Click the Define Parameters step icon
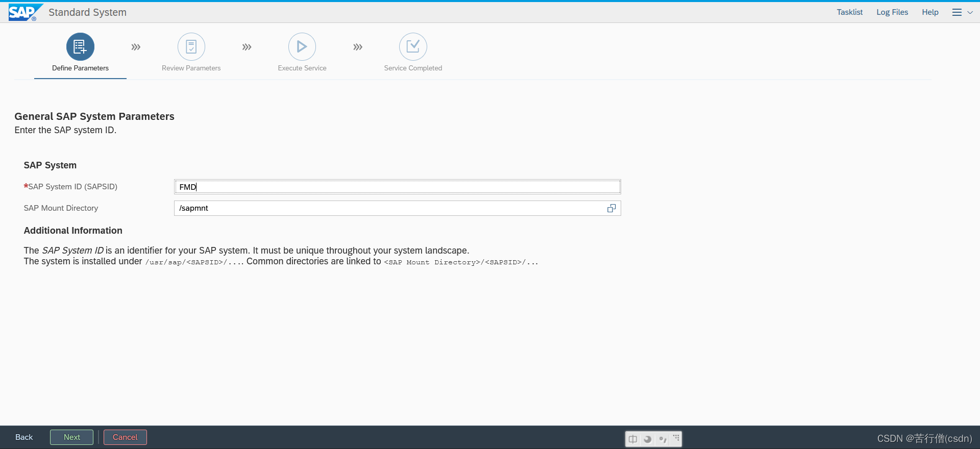The image size is (980, 449). tap(80, 47)
